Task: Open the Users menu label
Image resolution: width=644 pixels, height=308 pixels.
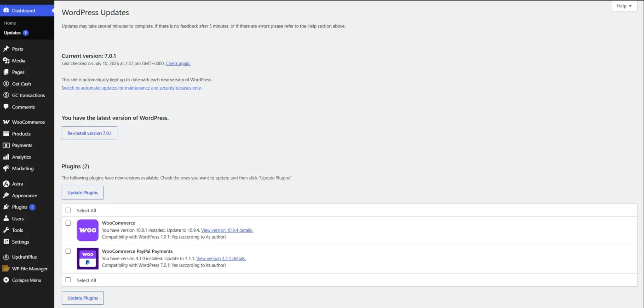Action: click(x=18, y=219)
